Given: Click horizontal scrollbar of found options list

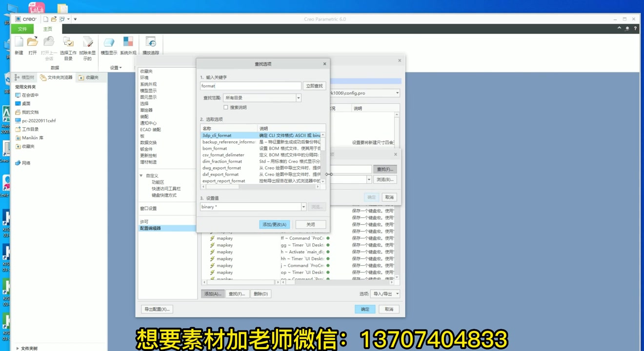Looking at the screenshot, I should pyautogui.click(x=260, y=186).
